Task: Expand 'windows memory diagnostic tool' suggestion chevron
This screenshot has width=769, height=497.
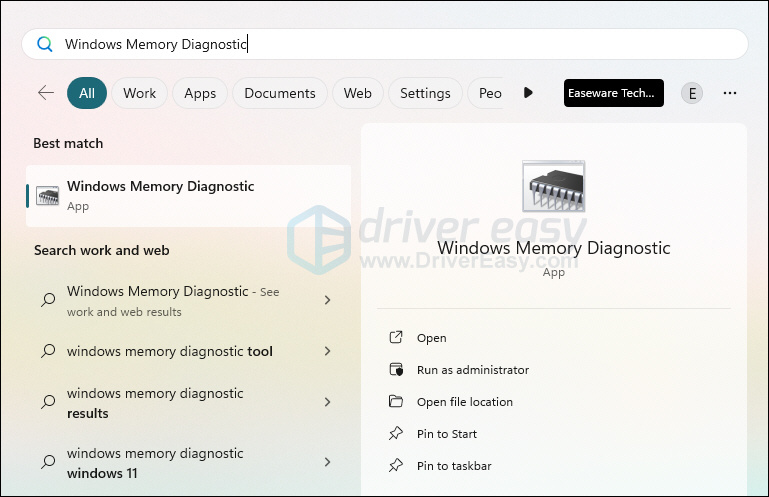Action: (x=327, y=351)
